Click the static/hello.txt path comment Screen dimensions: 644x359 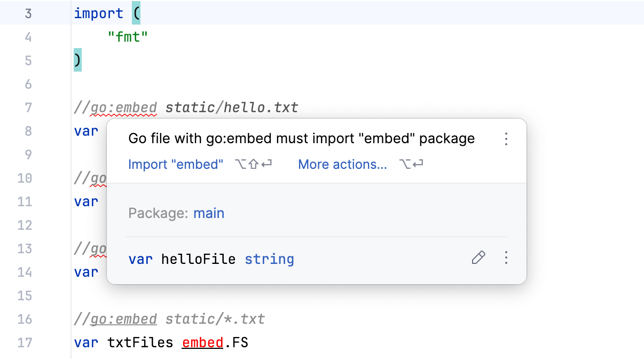[x=232, y=107]
